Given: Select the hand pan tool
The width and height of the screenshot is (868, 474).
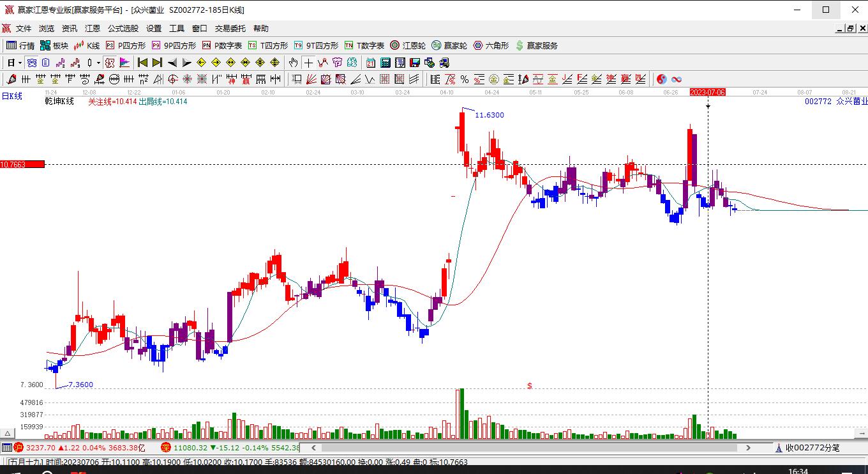Looking at the screenshot, I should [x=293, y=63].
